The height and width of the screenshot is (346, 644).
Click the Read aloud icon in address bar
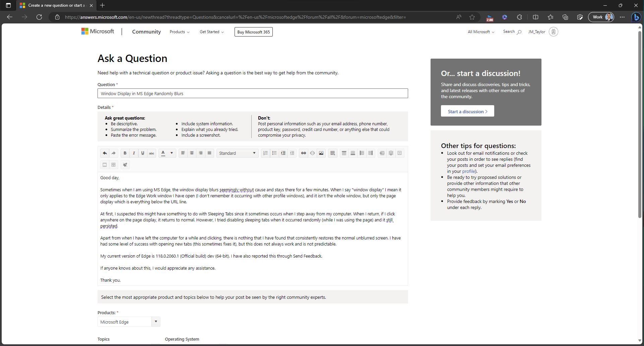point(459,17)
